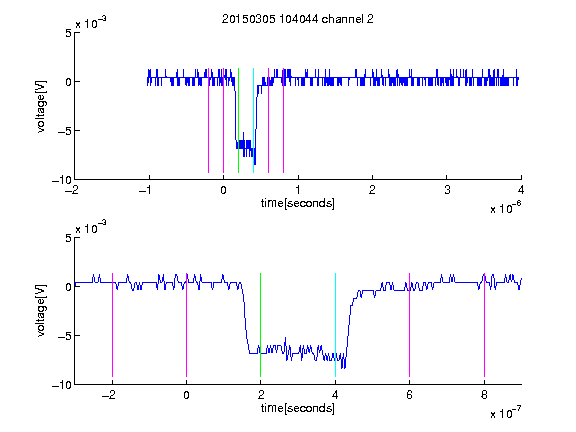This screenshot has height=432, width=576.
Task: Click the plot title "20150305 104044 channel 2"
Action: pyautogui.click(x=298, y=19)
